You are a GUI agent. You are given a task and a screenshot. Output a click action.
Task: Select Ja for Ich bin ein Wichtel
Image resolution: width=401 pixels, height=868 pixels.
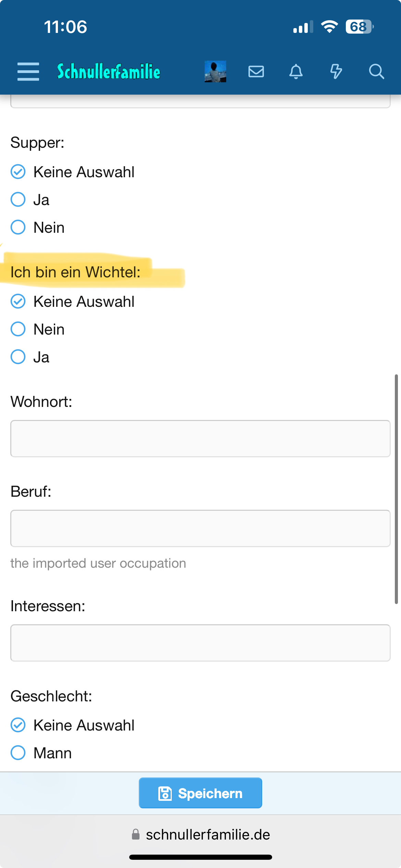pyautogui.click(x=18, y=357)
